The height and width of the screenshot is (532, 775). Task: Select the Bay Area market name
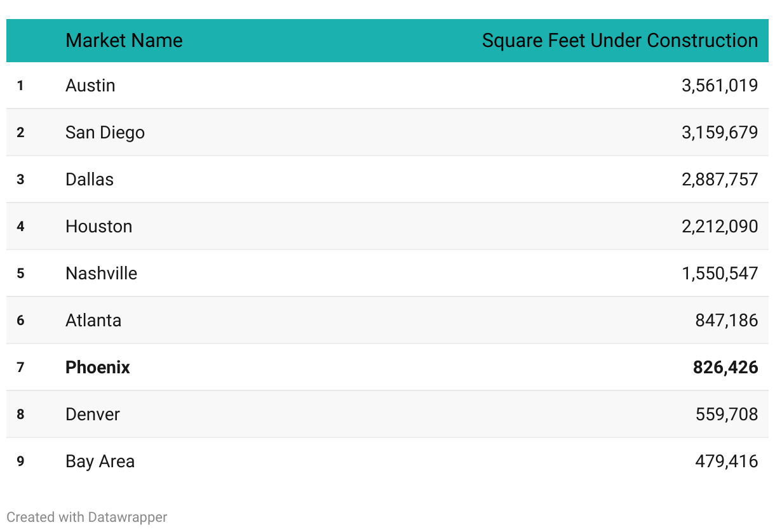click(x=100, y=462)
